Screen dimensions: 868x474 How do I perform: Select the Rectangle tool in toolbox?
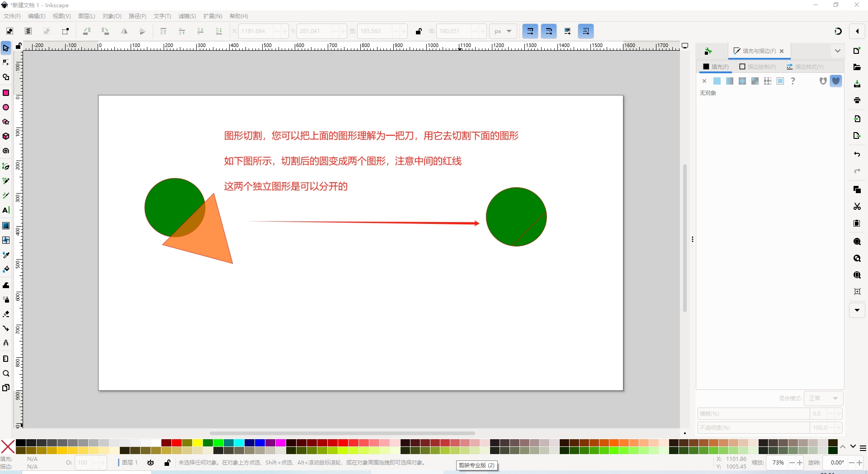[x=6, y=93]
